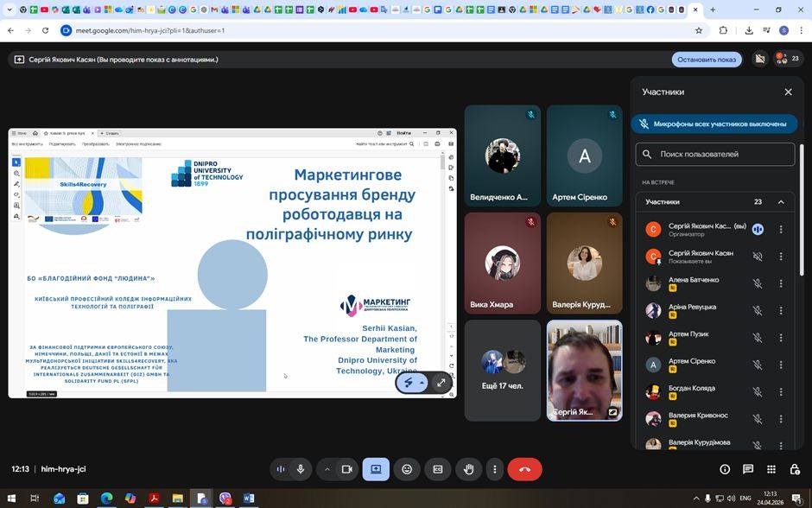
Task: Open the emoji reactions button
Action: [x=407, y=469]
